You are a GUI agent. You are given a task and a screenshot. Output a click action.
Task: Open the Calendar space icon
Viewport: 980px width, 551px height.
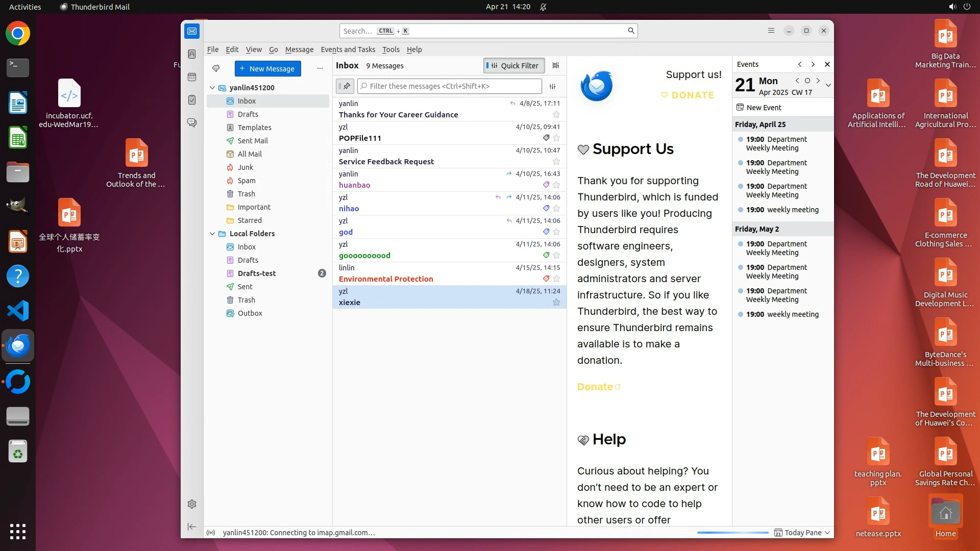[x=192, y=77]
